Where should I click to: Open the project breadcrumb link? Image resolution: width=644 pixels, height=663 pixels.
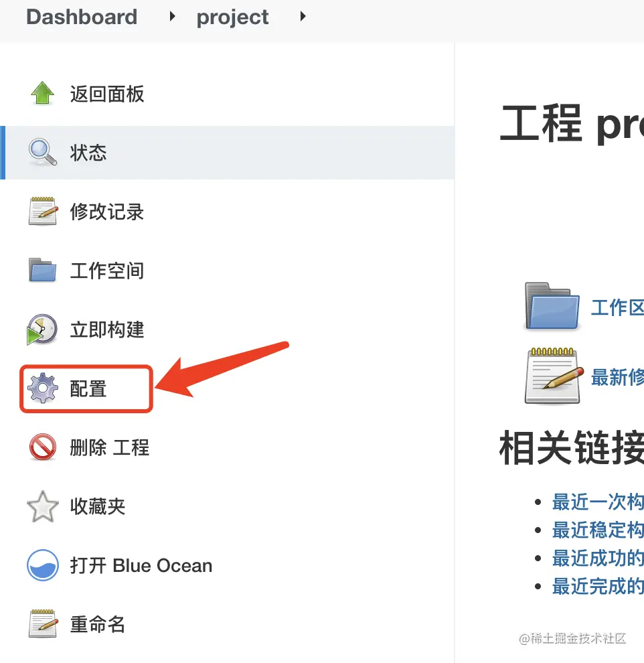click(x=232, y=17)
